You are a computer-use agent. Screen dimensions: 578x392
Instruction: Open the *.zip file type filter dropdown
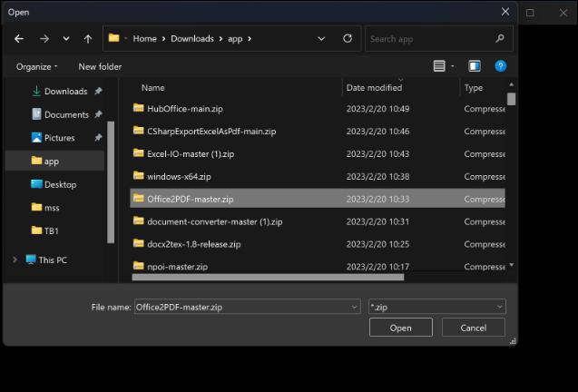point(436,307)
